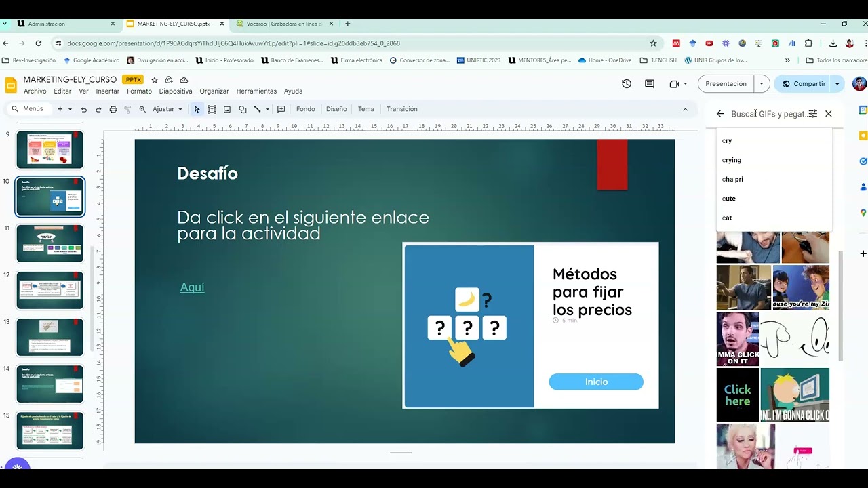Star the MARKETING-ELY_CURSO document
The image size is (868, 488).
(x=155, y=80)
